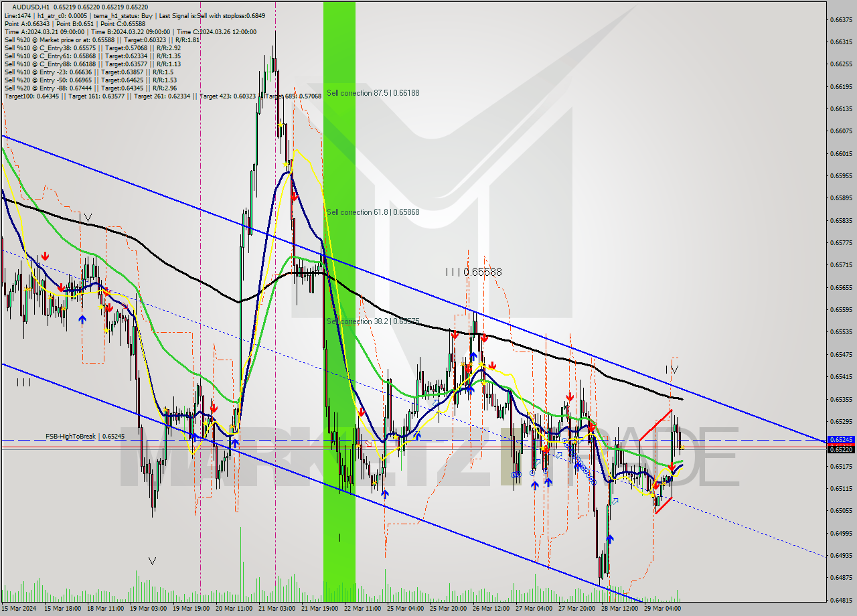Screen dimensions: 857x616
Task: Click price axis value 0.65775
Action: pyautogui.click(x=841, y=242)
